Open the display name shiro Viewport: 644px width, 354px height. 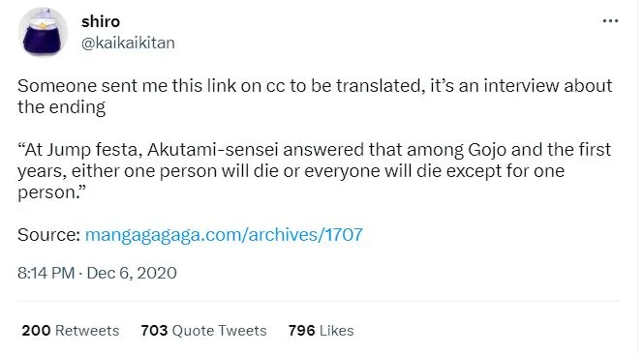coord(101,21)
